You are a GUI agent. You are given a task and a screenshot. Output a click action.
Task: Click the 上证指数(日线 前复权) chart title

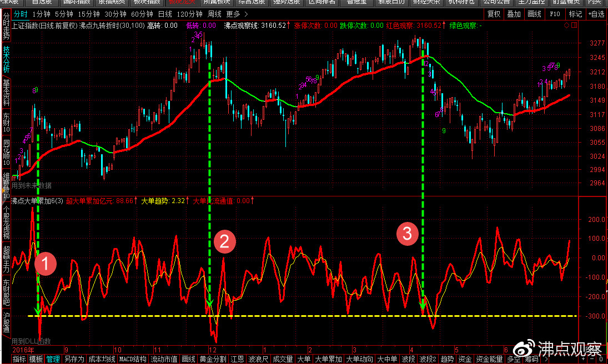tap(44, 26)
